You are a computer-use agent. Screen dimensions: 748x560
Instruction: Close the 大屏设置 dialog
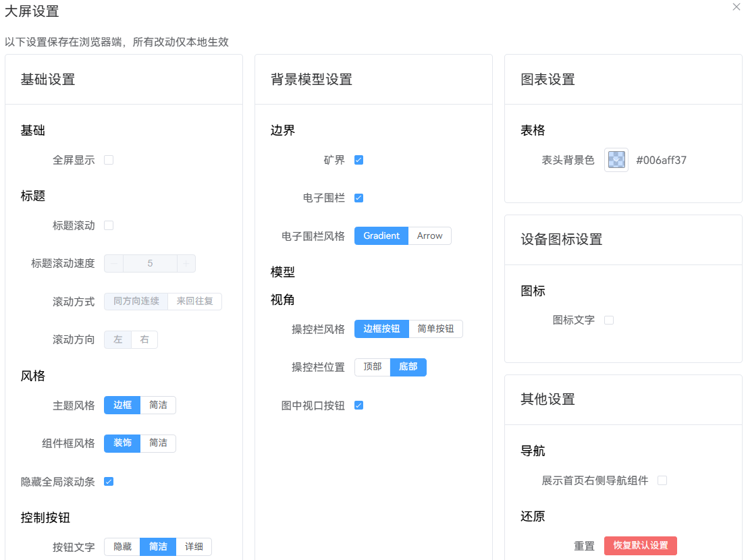tap(736, 7)
